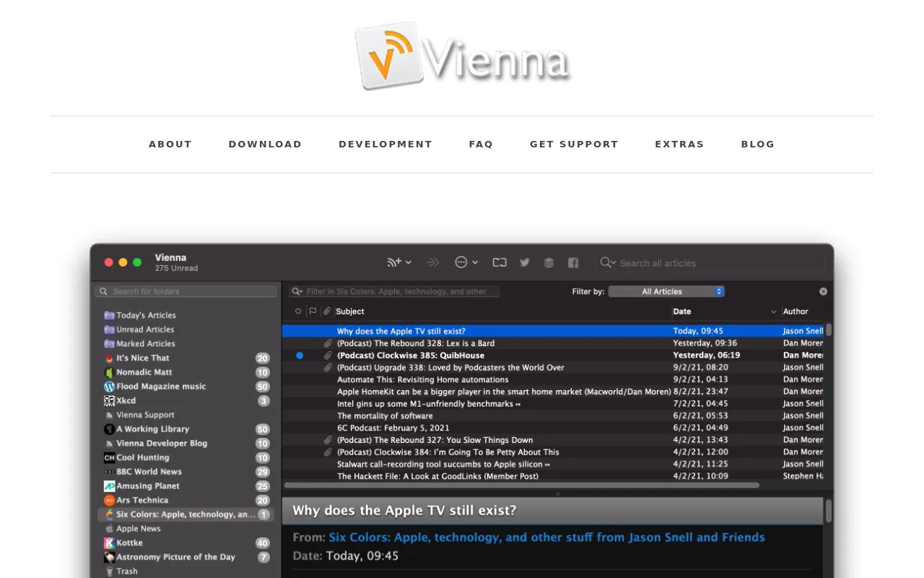Close the filter bar with the x button
The height and width of the screenshot is (578, 924).
pyautogui.click(x=823, y=292)
